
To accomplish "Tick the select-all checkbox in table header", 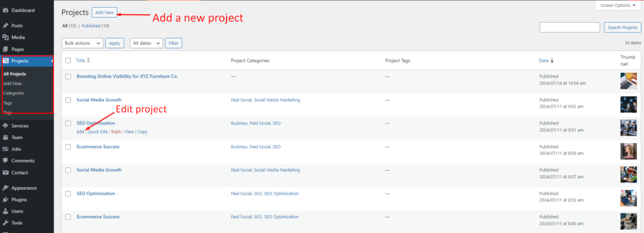I will [68, 60].
